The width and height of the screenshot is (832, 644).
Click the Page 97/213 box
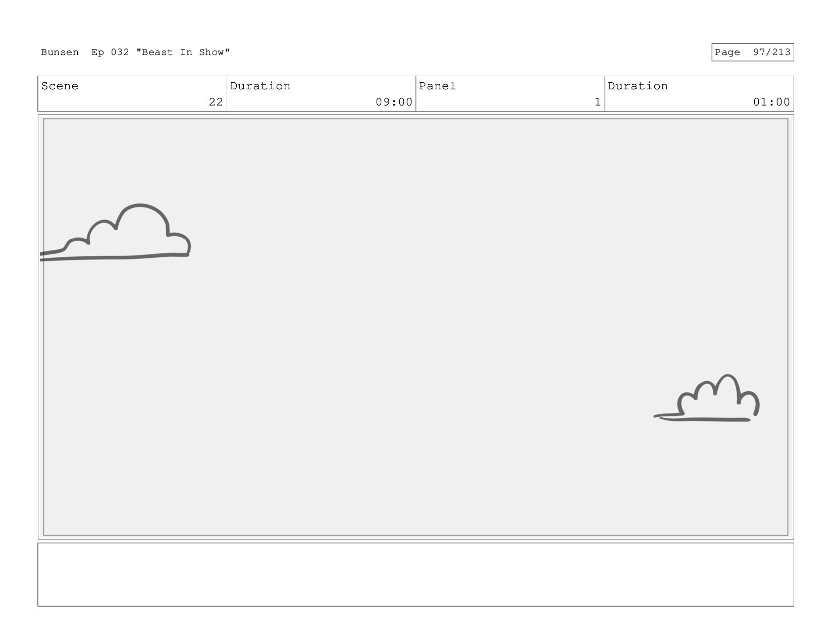[x=752, y=52]
